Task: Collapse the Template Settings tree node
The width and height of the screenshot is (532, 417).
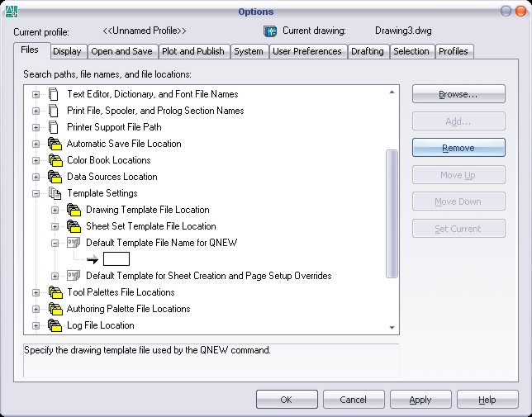Action: (x=36, y=193)
